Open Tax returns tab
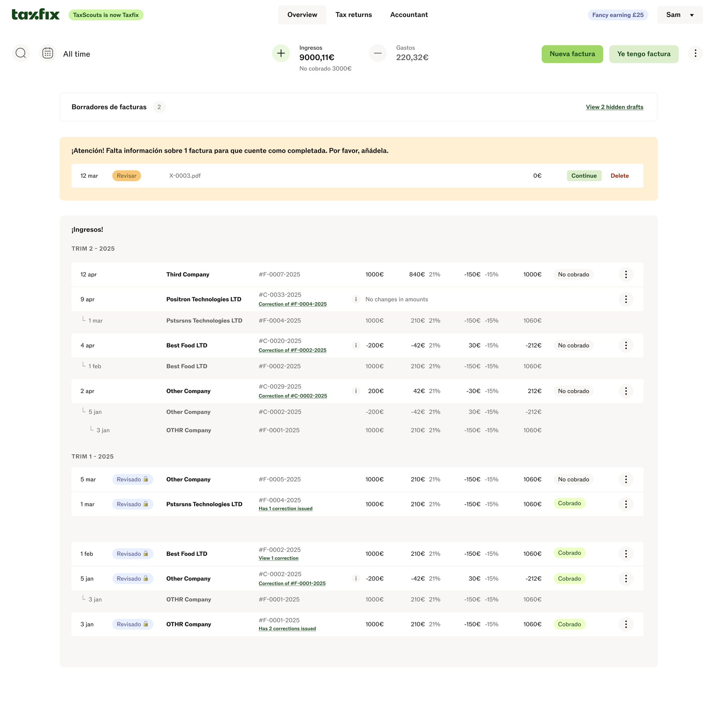The width and height of the screenshot is (715, 728). tap(354, 15)
